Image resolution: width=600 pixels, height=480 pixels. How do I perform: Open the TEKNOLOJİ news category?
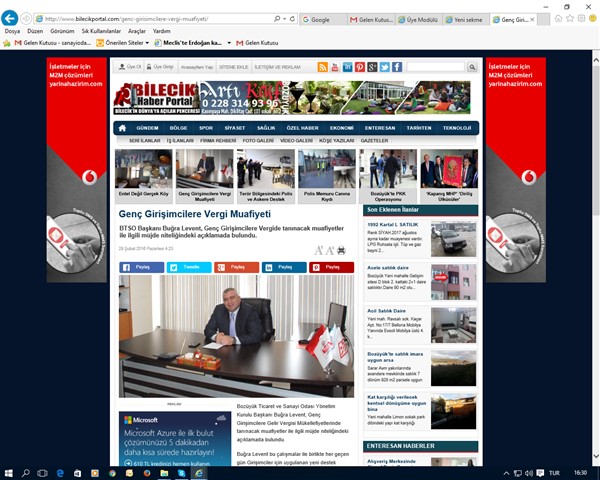(457, 128)
